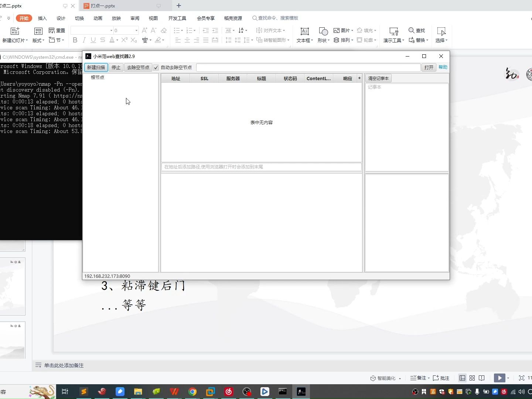Click 单击此处添加备注 notes area
The image size is (532, 399).
click(64, 365)
